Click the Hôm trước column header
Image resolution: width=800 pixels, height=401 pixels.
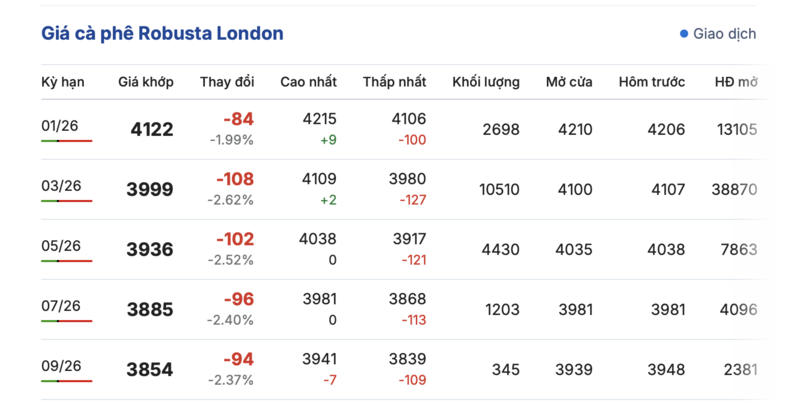[x=652, y=82]
